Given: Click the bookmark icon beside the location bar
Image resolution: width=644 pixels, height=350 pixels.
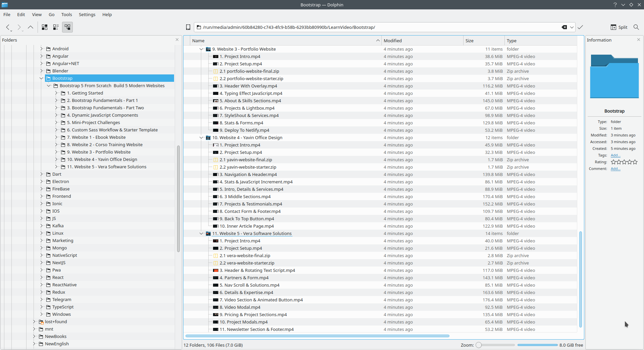Looking at the screenshot, I should pyautogui.click(x=188, y=27).
